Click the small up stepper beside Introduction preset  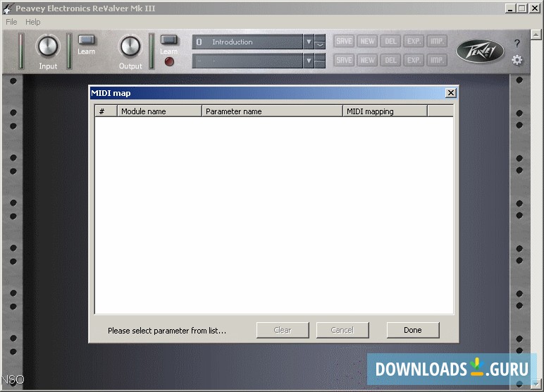click(x=320, y=38)
